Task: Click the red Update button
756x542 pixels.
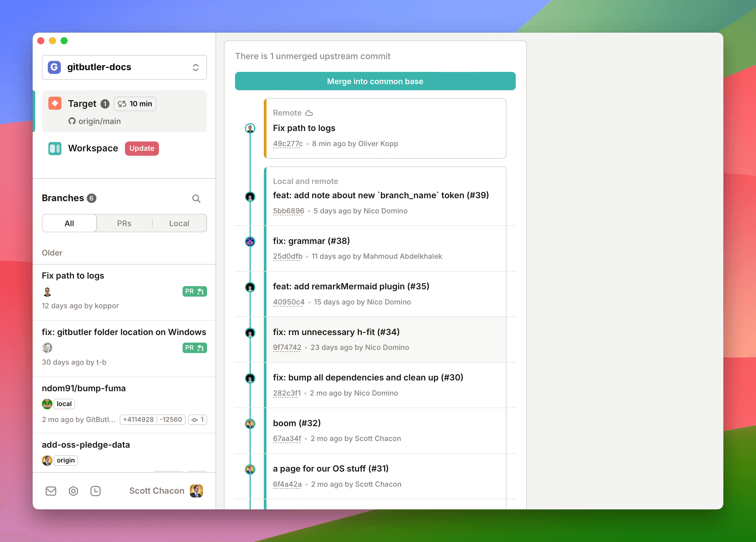Action: (x=142, y=148)
